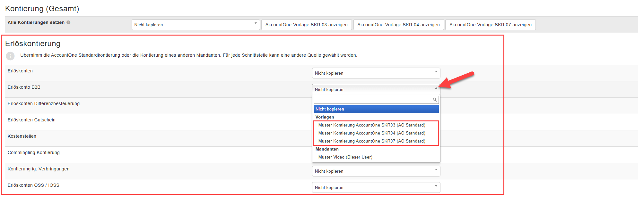Viewport: 644px width, 197px height.
Task: Click the Kontierung ig. Verbringungen label
Action: click(39, 169)
